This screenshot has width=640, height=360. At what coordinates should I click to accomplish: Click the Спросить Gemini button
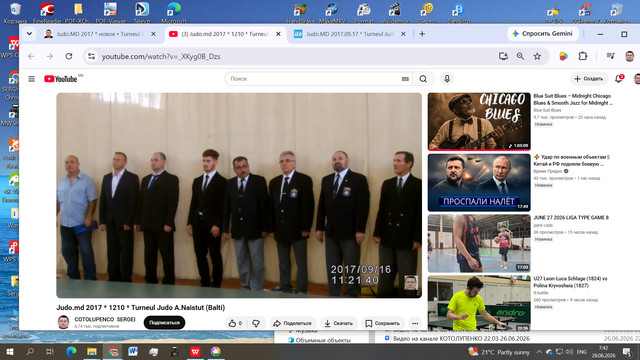(543, 33)
